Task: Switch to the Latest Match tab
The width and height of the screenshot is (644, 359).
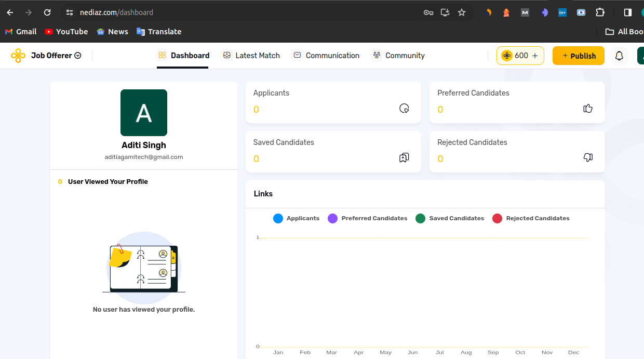Action: [251, 56]
